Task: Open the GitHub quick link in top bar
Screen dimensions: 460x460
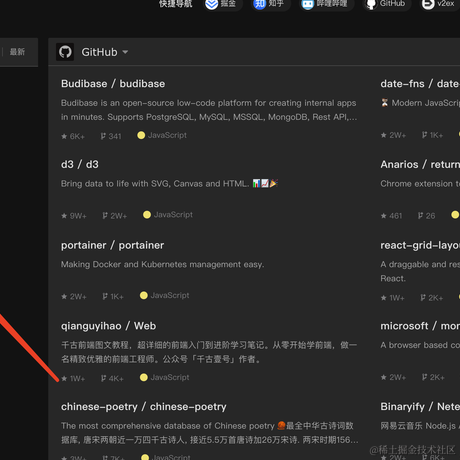Action: pos(387,4)
